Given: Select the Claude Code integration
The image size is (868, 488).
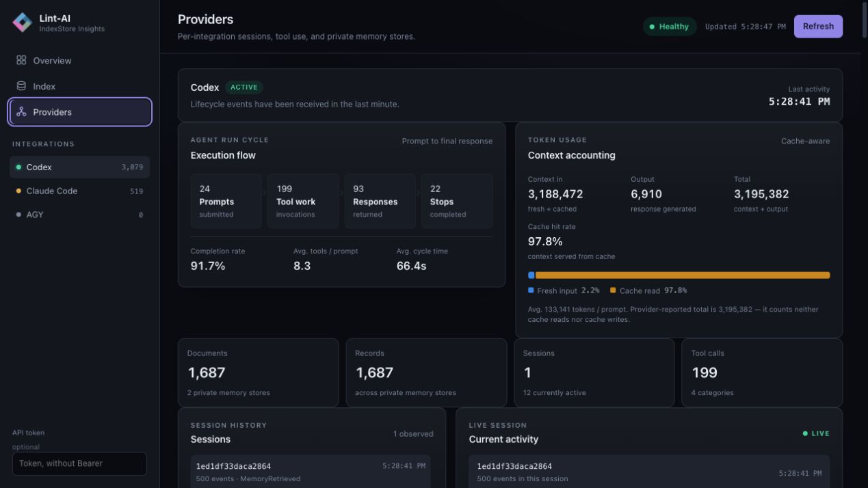Looking at the screenshot, I should click(80, 191).
